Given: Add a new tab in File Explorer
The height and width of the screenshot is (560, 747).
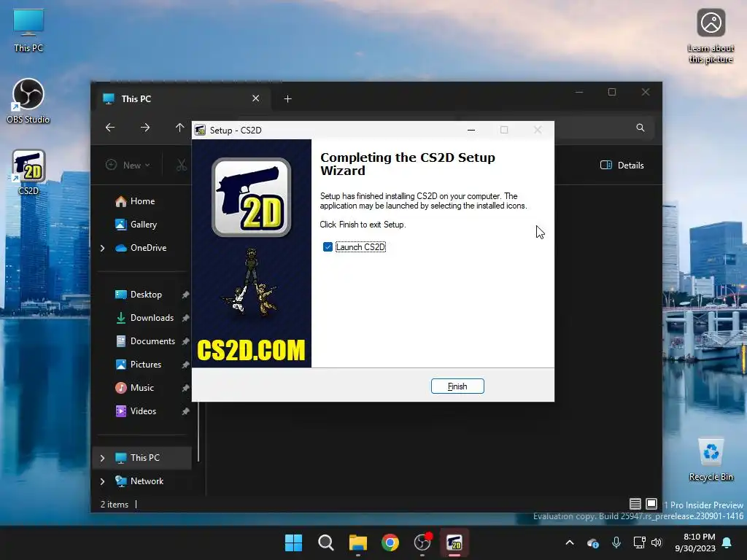Looking at the screenshot, I should tap(287, 98).
